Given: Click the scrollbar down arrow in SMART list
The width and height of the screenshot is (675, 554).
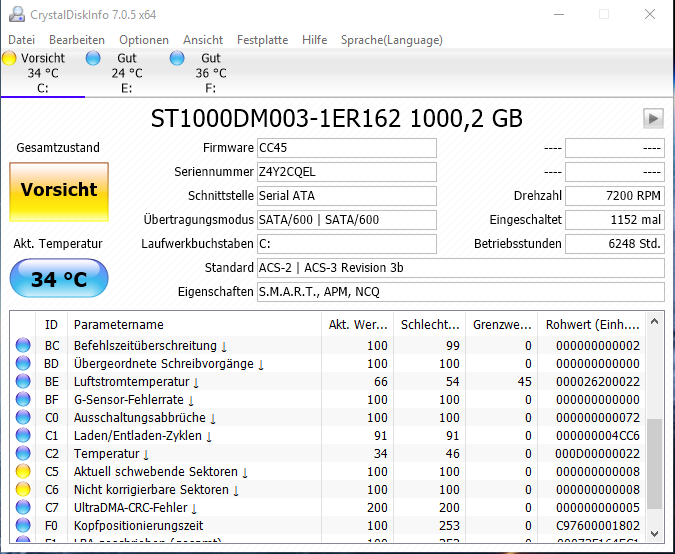Looking at the screenshot, I should click(x=655, y=534).
